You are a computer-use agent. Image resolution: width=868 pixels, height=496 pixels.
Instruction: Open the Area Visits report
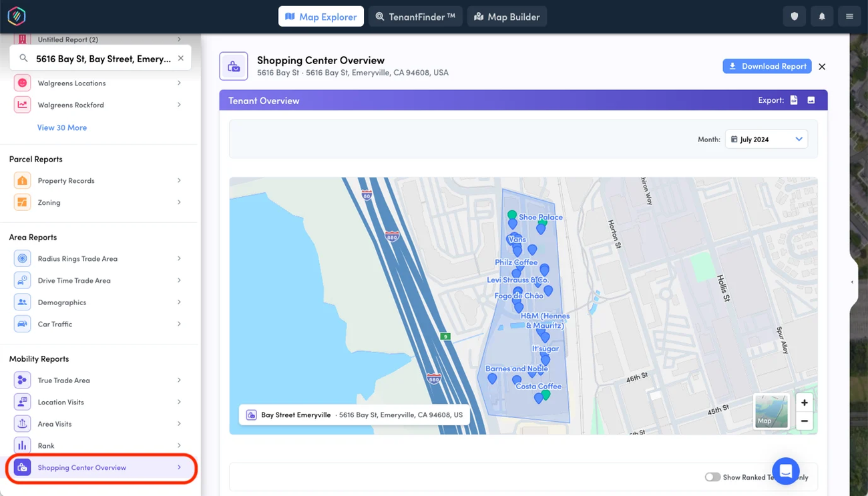(98, 424)
